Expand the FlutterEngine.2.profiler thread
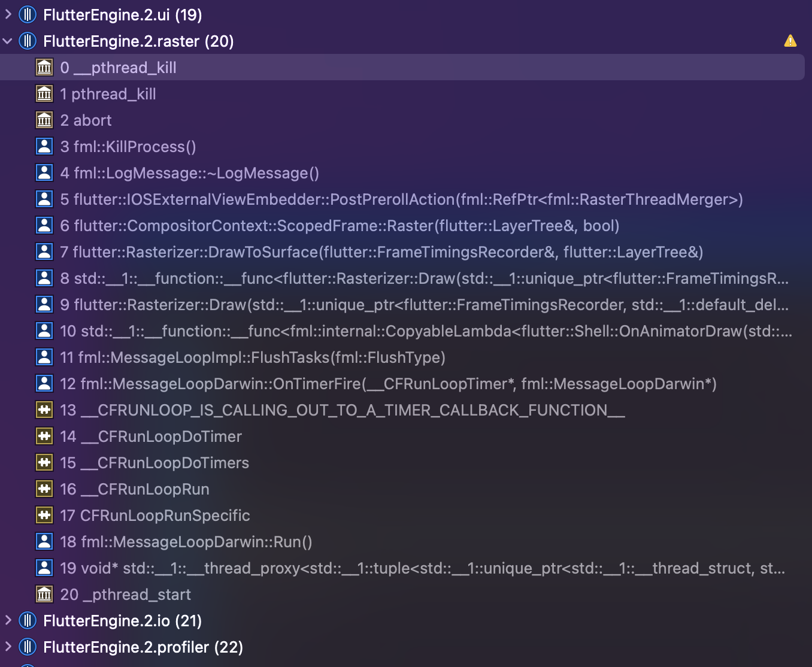 7,647
